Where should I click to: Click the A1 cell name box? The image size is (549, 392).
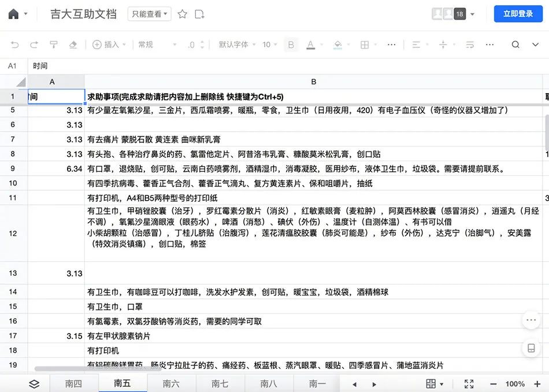click(13, 66)
